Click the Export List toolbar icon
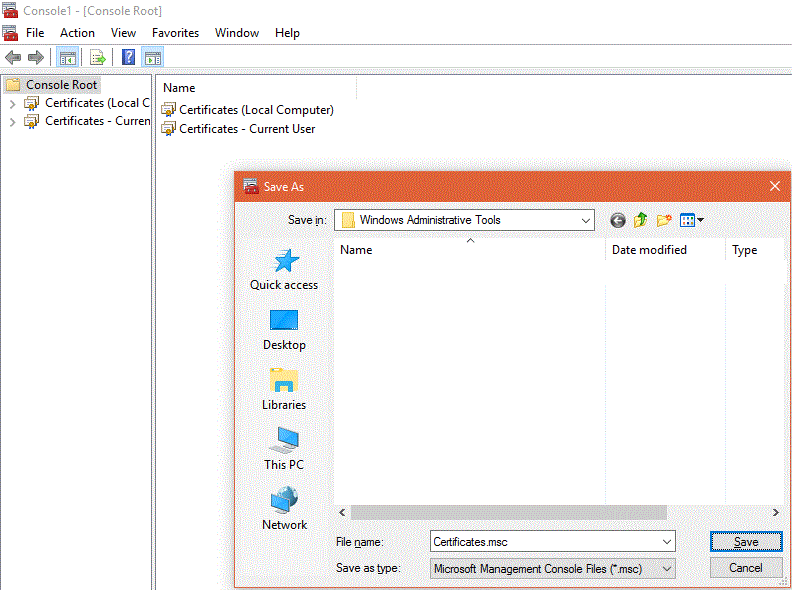Image resolution: width=792 pixels, height=590 pixels. point(98,57)
